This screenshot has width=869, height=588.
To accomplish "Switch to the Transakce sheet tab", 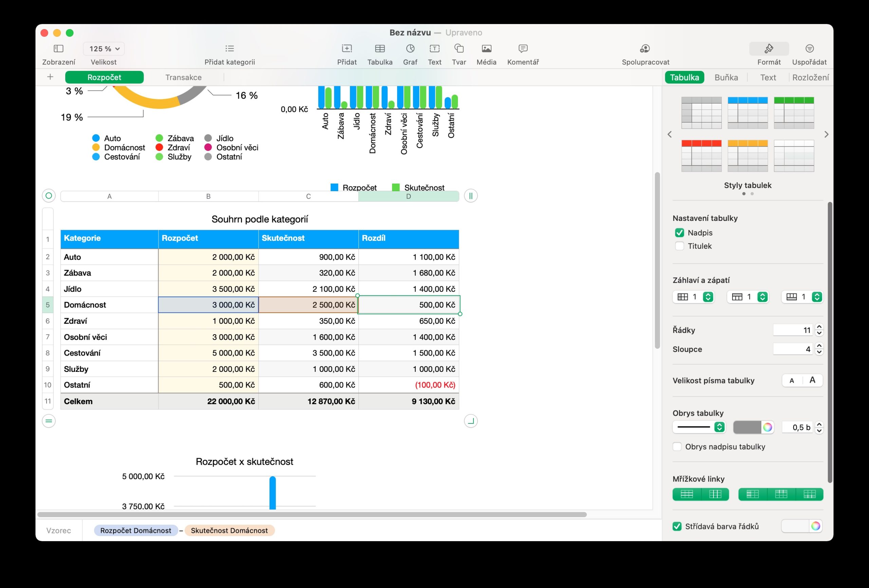I will point(183,77).
